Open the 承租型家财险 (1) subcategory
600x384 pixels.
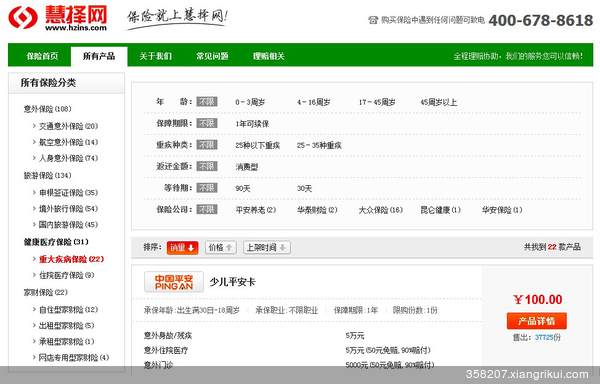67,342
